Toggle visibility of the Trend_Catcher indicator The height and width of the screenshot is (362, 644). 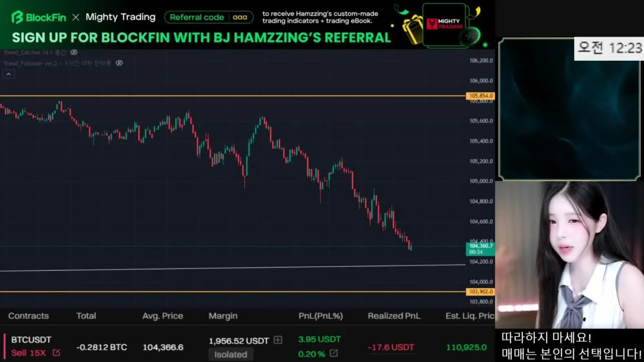74,52
